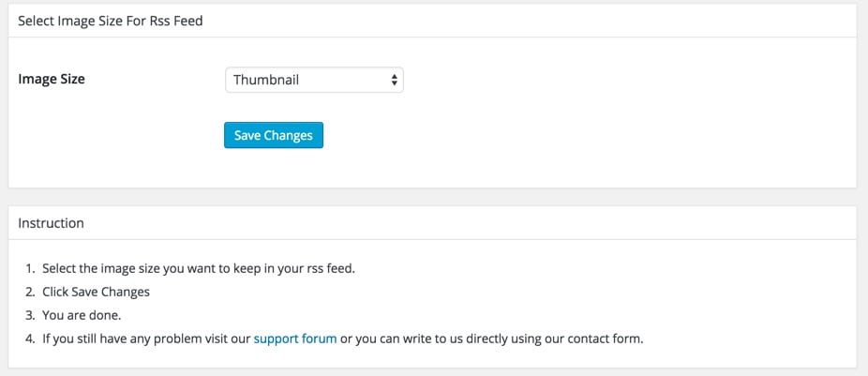Click the Save Changes button

point(274,135)
